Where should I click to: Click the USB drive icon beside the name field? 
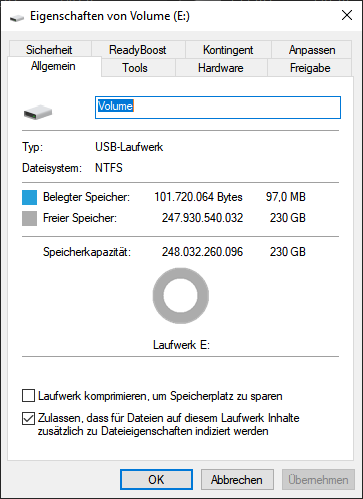tap(38, 112)
